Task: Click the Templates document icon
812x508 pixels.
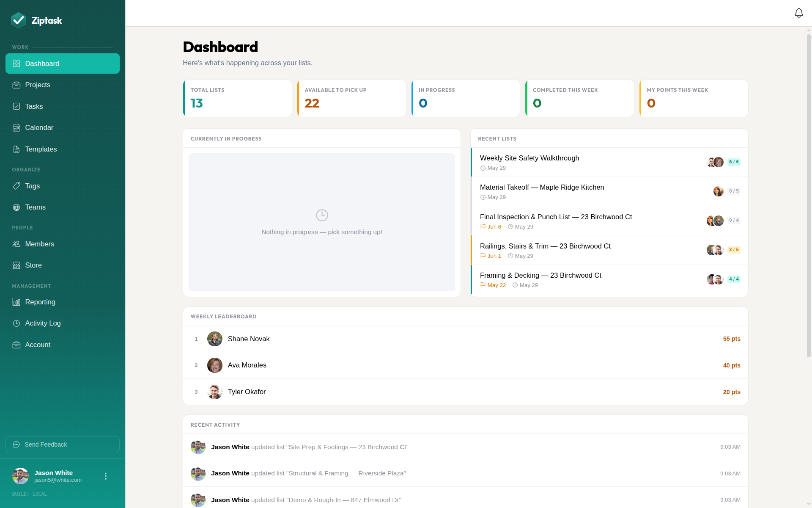Action: (x=16, y=149)
